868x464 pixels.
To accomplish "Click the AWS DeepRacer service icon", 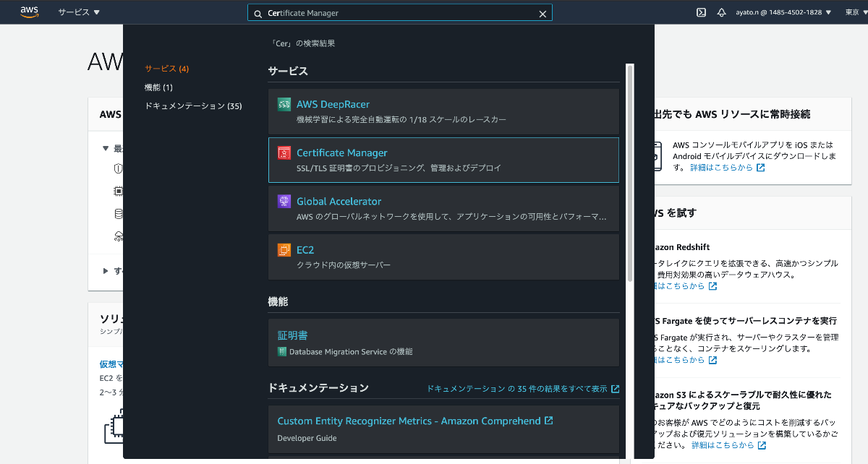I will tap(284, 104).
